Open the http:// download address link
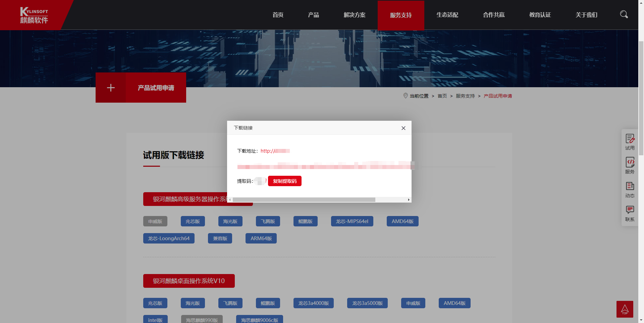 click(275, 151)
